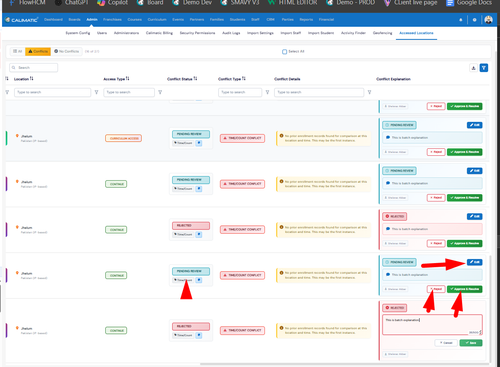This screenshot has width=500, height=367.
Task: Edit explanation in Curriculum Access row
Action: (474, 125)
